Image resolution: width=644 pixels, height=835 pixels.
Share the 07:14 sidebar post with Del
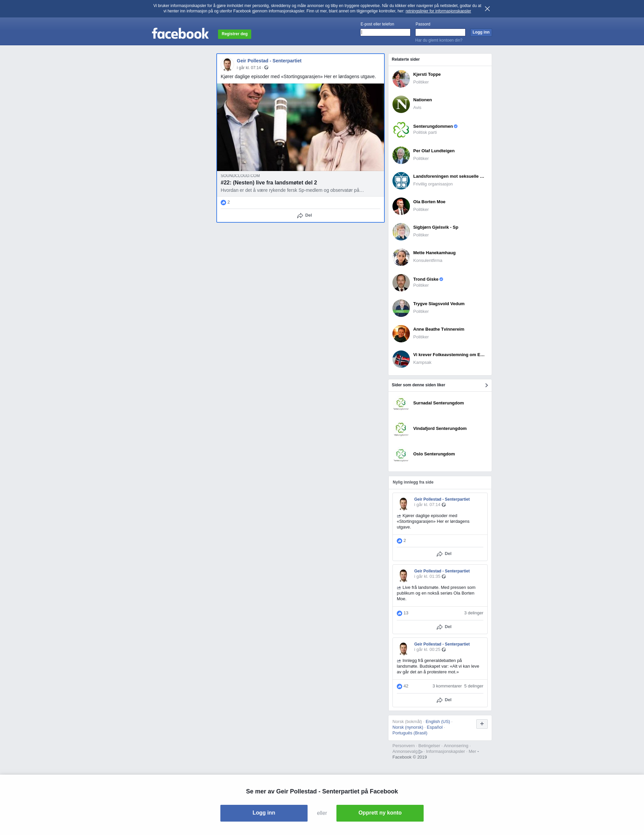click(x=444, y=554)
